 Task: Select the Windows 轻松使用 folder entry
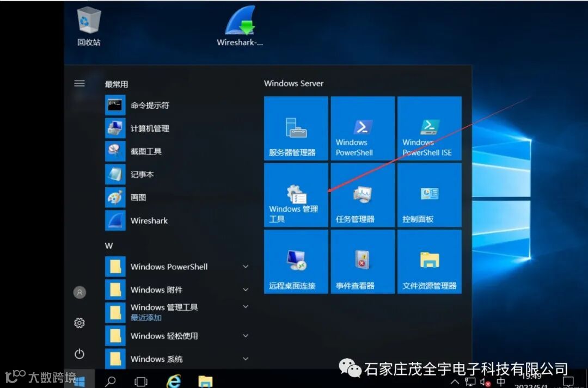coord(176,336)
